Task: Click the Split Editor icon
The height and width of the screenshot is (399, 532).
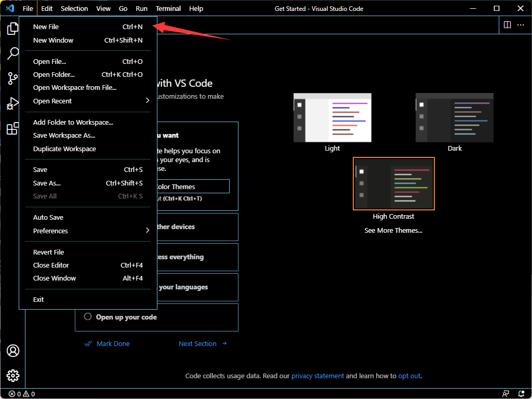Action: point(507,25)
